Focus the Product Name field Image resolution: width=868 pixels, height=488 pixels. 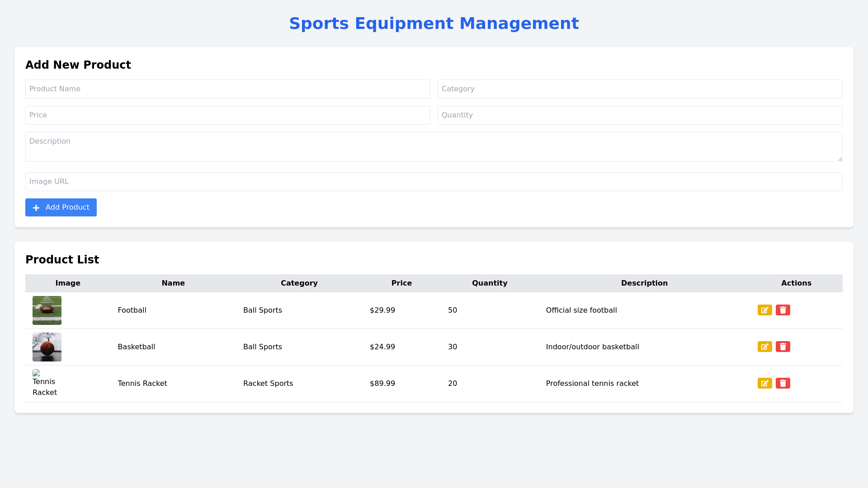(x=228, y=89)
